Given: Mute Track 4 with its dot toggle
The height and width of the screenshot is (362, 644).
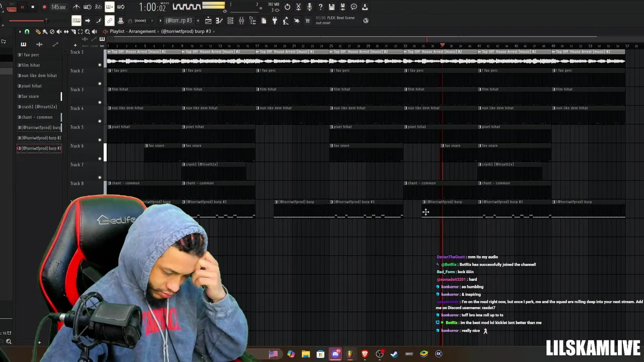Looking at the screenshot, I should [x=100, y=121].
